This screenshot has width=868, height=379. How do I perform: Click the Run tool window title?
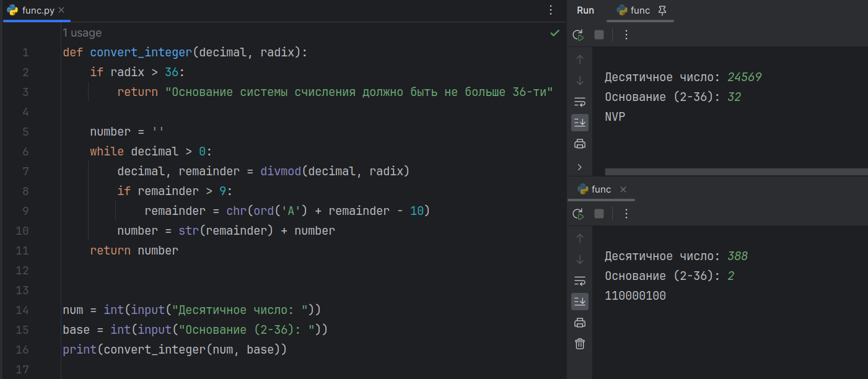tap(585, 10)
